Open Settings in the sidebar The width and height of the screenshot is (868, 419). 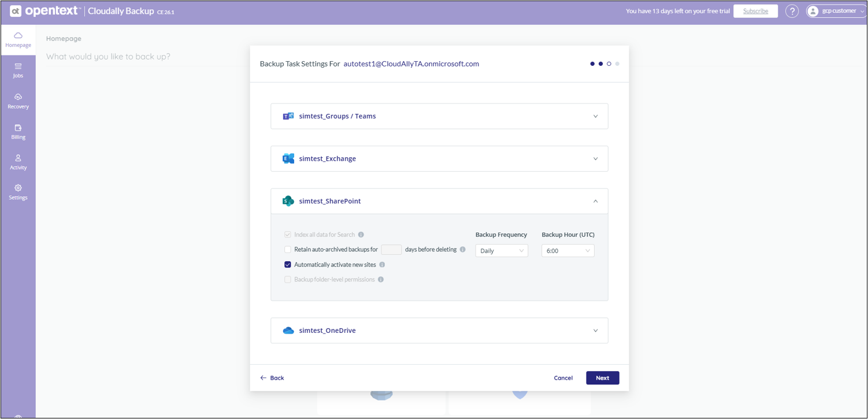[18, 192]
